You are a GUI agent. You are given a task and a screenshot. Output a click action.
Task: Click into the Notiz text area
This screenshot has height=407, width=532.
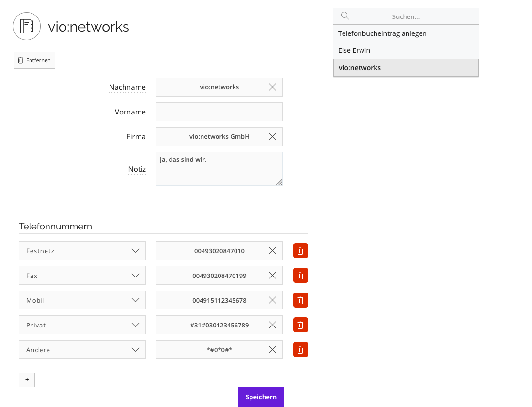point(219,169)
